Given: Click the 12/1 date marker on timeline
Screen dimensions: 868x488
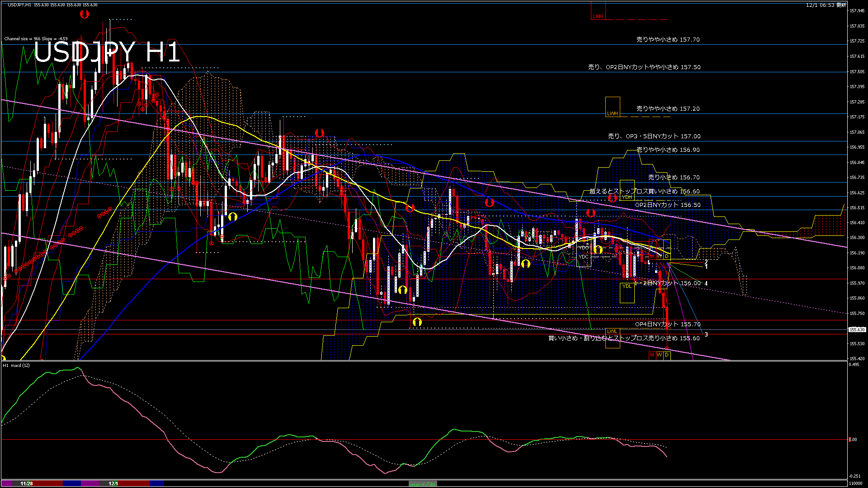Looking at the screenshot, I should (x=113, y=483).
